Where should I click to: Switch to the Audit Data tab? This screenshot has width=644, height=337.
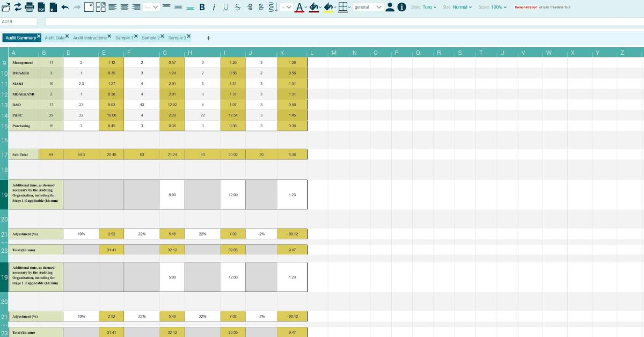tap(54, 38)
